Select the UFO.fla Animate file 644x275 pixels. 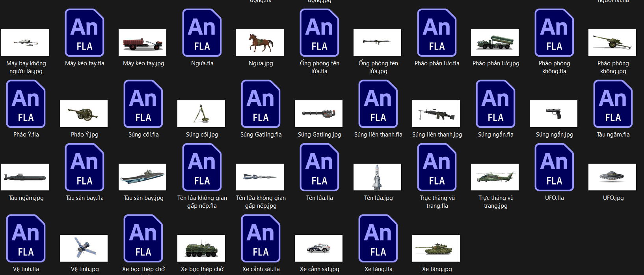554,168
